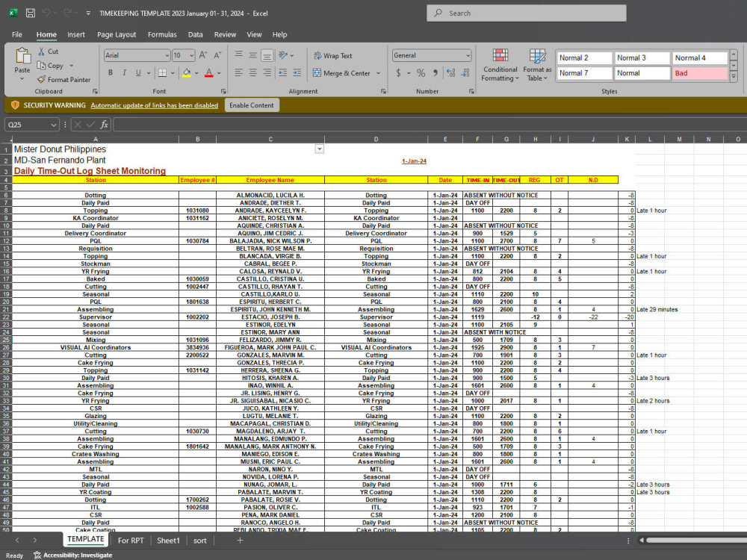Open Name Box dropdown arrow
The image size is (747, 560).
pyautogui.click(x=53, y=125)
